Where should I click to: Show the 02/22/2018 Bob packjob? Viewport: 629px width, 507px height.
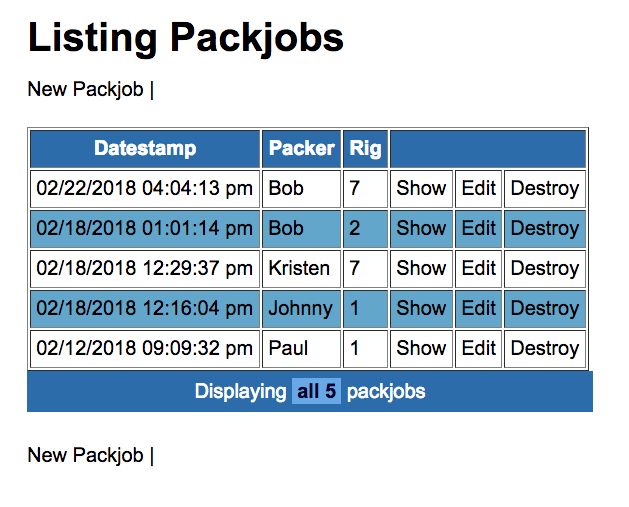pyautogui.click(x=421, y=188)
